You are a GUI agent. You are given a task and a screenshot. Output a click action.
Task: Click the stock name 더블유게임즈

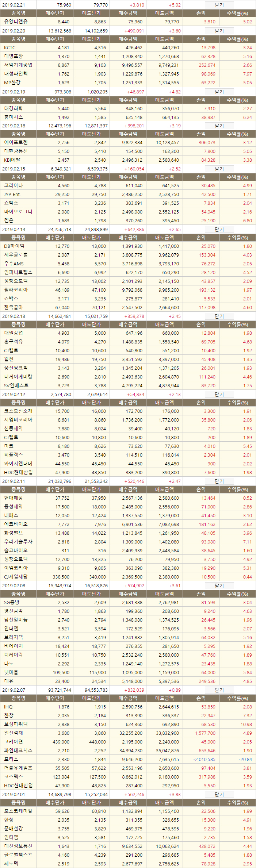pos(18,768)
